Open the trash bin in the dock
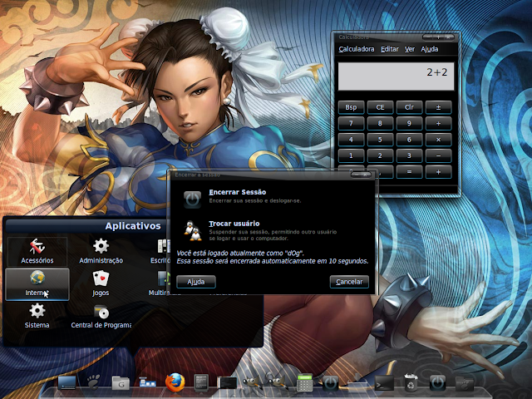532x399 pixels. [411, 382]
